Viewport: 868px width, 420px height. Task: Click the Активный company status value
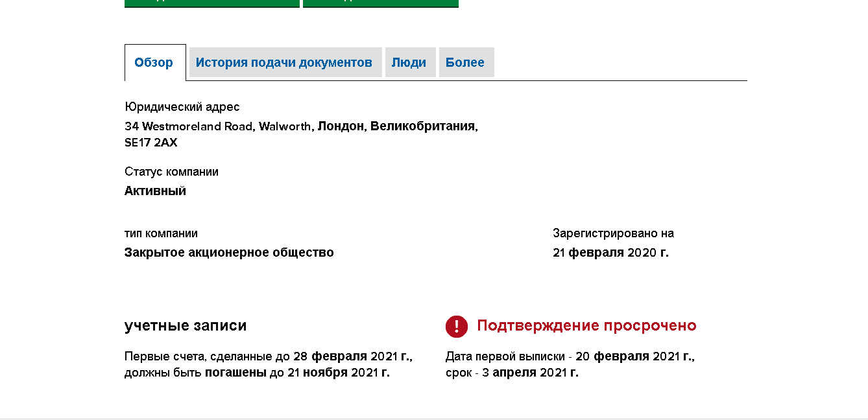(x=155, y=191)
